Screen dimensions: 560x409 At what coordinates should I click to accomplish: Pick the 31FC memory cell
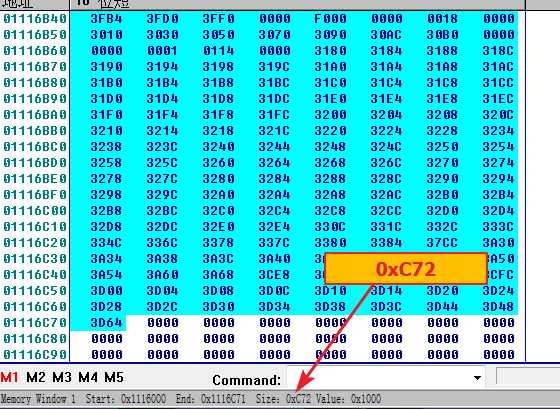(274, 115)
